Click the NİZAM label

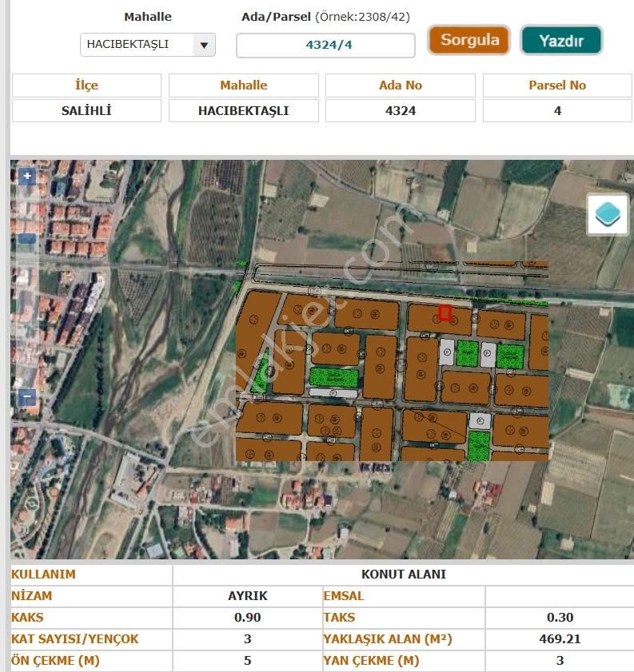(x=32, y=596)
